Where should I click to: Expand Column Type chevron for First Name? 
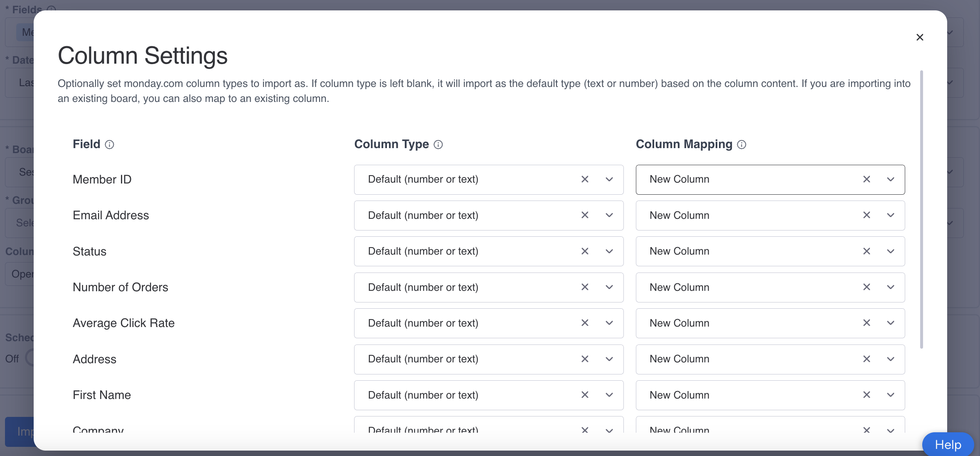click(x=609, y=395)
